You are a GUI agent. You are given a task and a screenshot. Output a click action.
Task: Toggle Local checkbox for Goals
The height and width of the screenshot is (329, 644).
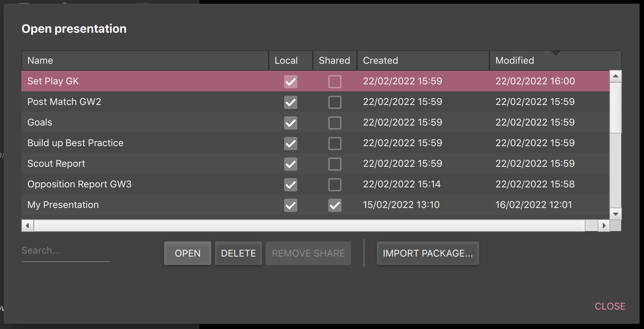coord(291,123)
